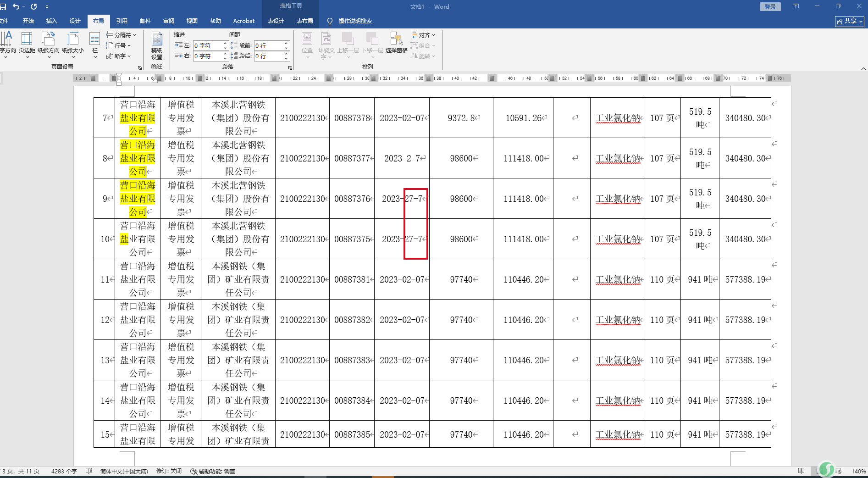Open the 栏 columns menu

coord(95,45)
